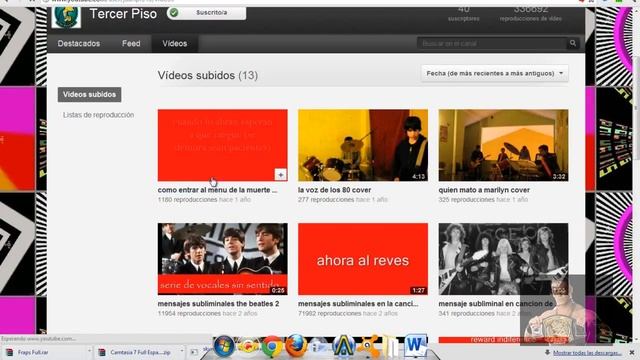Click '71982 reproducciones' view count text
This screenshot has width=640, height=360.
coord(329,313)
